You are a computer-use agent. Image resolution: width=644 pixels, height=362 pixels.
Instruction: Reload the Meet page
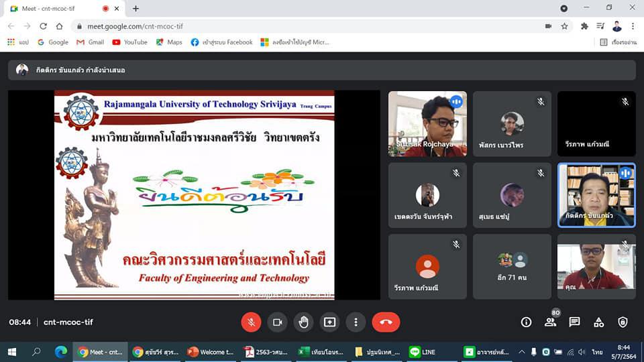[43, 26]
